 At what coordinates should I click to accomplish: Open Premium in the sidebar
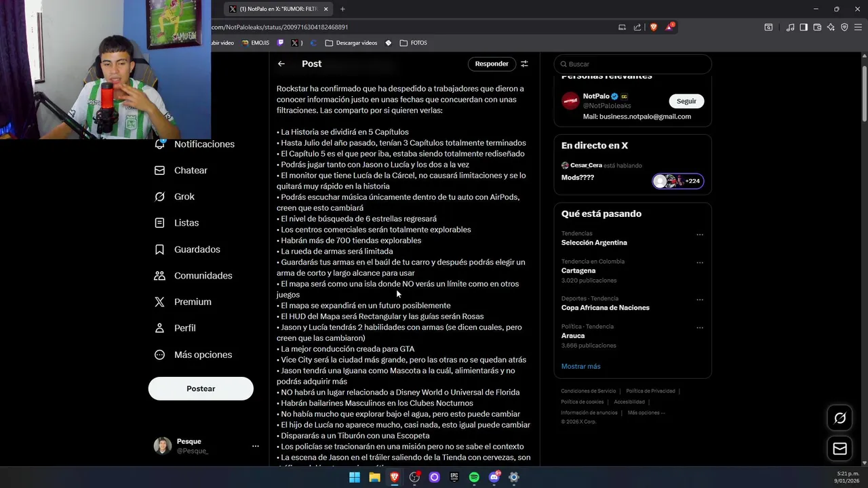[x=184, y=302]
